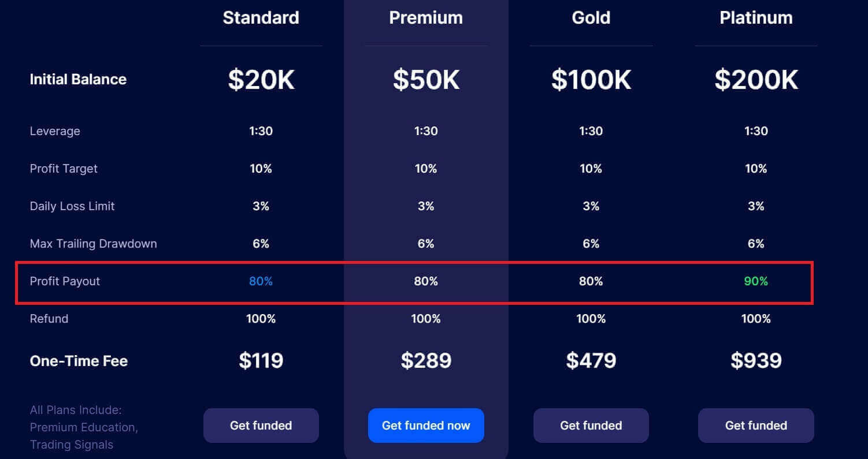Select the Profit Payout row label
This screenshot has width=868, height=459.
click(x=64, y=281)
